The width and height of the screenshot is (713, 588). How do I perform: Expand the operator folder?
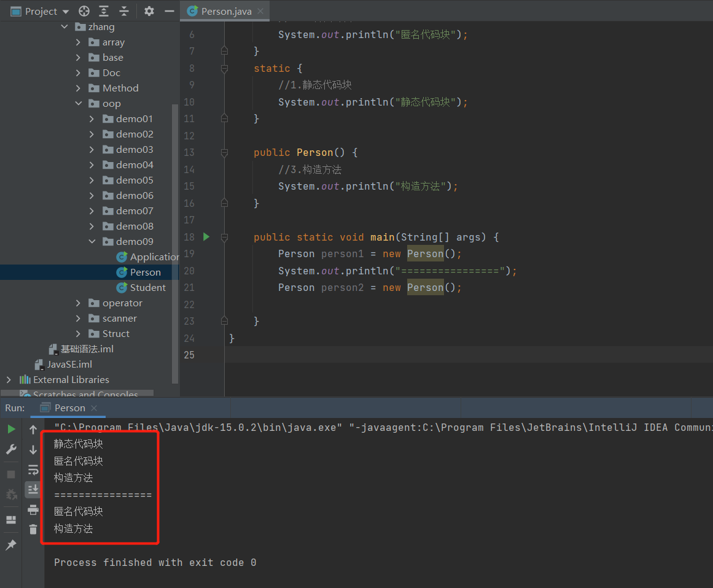[x=78, y=303]
